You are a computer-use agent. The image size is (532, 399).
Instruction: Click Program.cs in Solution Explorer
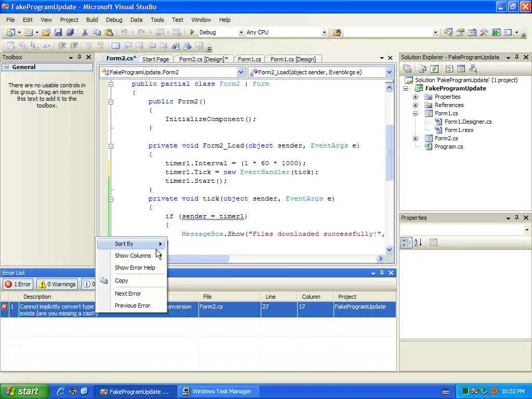coord(449,147)
